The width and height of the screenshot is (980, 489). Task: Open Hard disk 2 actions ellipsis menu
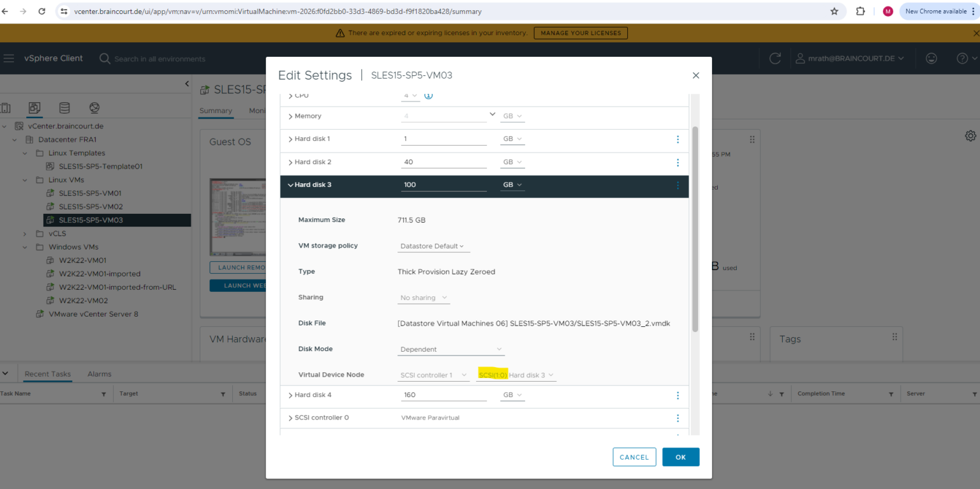click(x=678, y=162)
